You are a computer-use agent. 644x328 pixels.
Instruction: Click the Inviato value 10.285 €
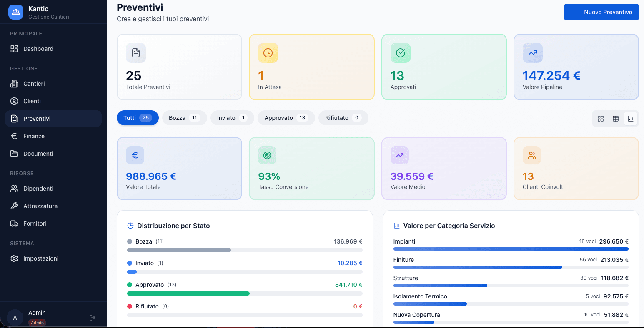click(x=350, y=263)
